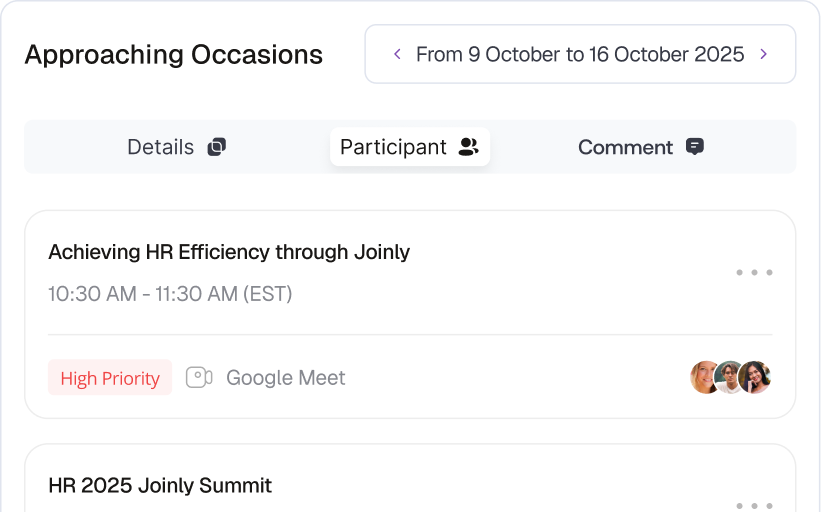Click the Details tab stack icon

216,147
